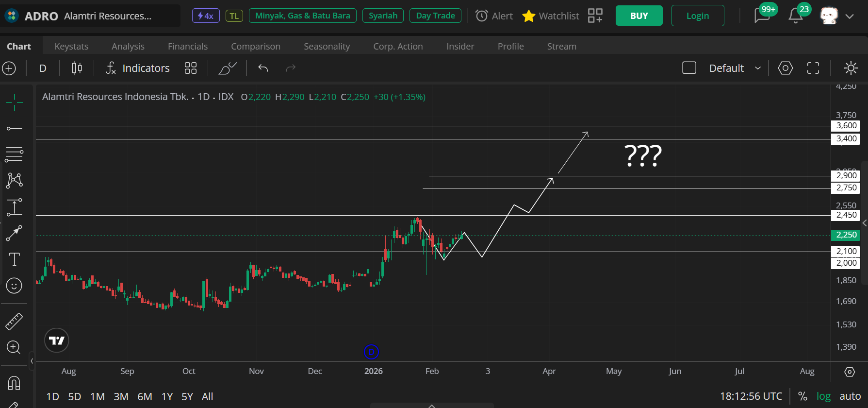Screen dimensions: 868x408
Task: Add ADRO to Watchlist
Action: [x=551, y=16]
